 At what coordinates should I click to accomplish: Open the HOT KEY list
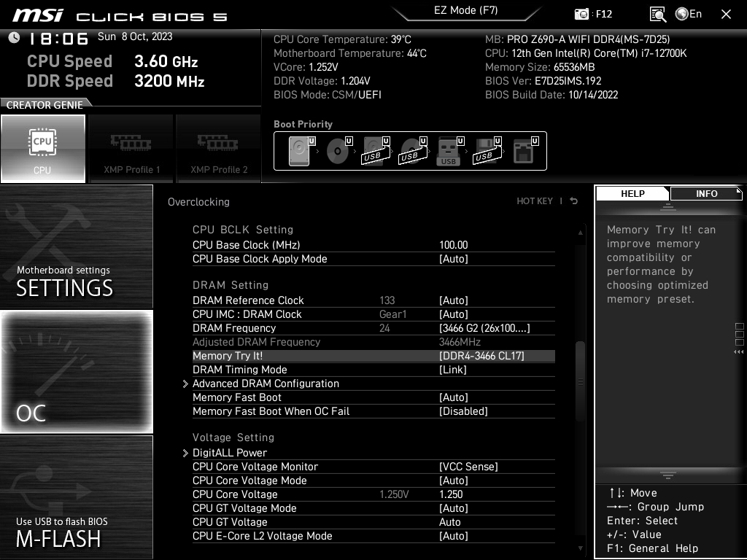point(535,201)
